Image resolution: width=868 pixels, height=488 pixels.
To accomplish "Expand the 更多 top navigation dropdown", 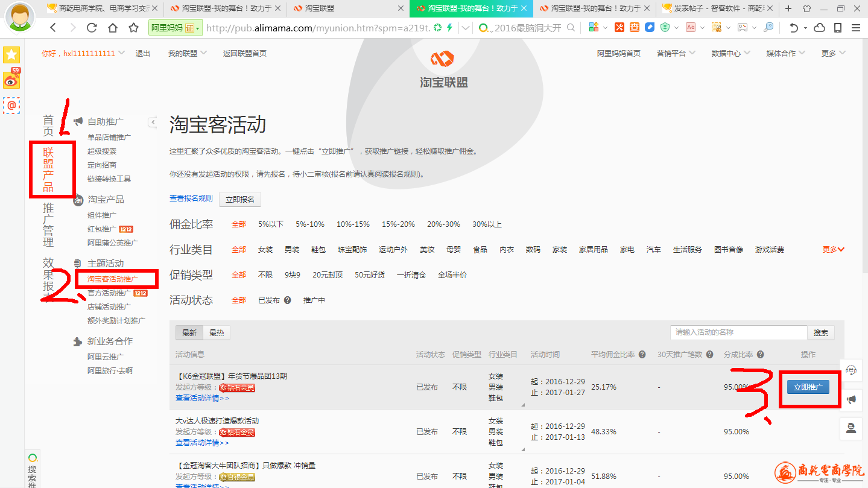I will click(x=843, y=53).
